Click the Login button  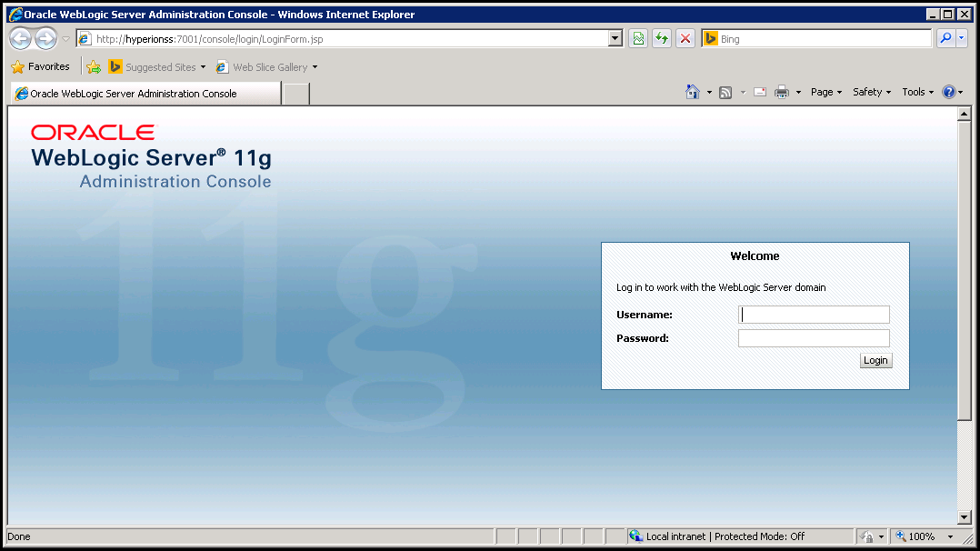click(x=875, y=360)
